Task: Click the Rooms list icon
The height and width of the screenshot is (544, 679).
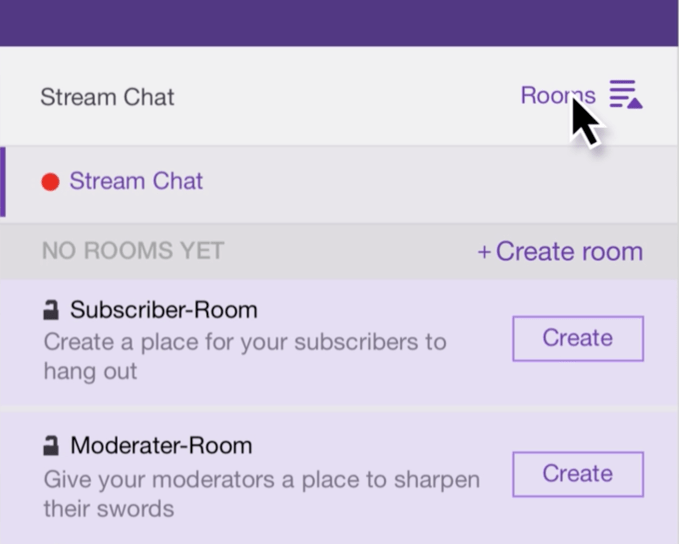Action: [625, 96]
